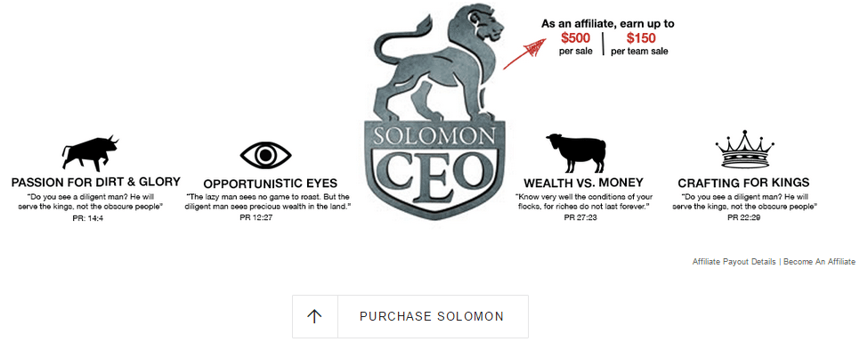Click the 'As an affiliate, earn up to' text
Viewport: 868px width, 350px height.
607,24
